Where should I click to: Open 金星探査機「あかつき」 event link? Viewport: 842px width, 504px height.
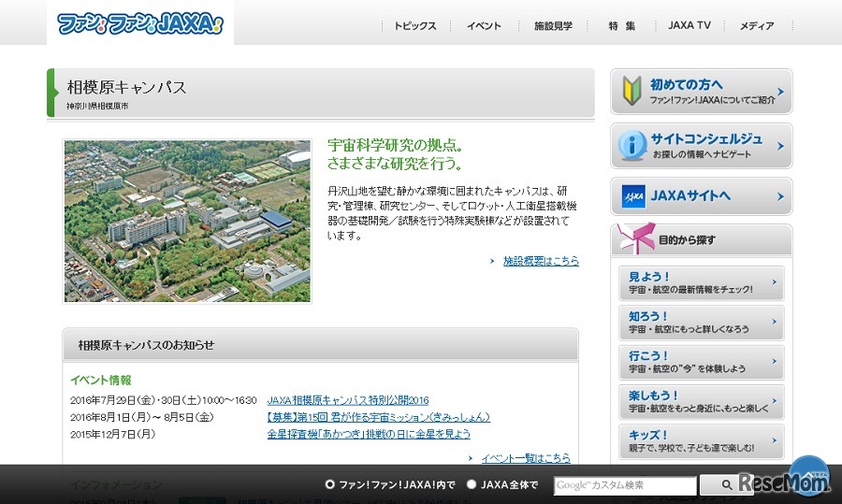369,434
